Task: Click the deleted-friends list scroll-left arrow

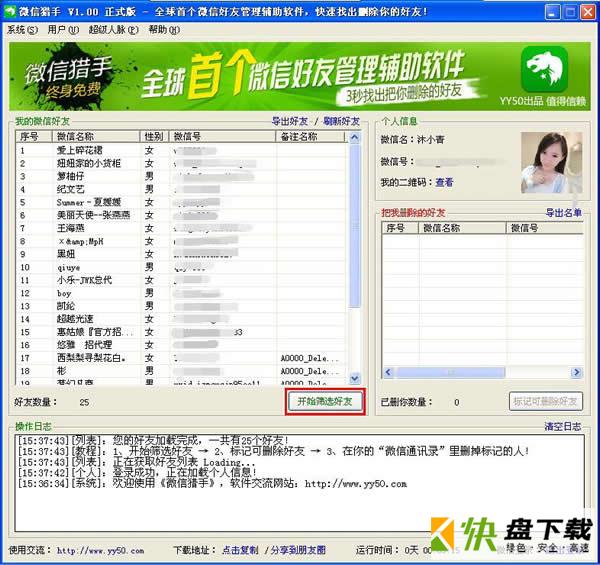Action: (x=388, y=372)
